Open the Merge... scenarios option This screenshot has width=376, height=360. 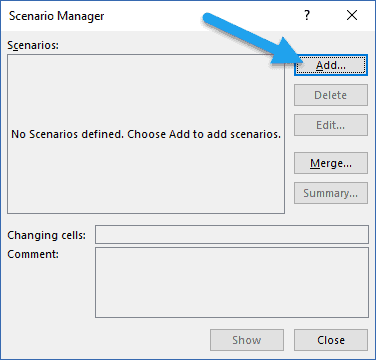pyautogui.click(x=331, y=163)
